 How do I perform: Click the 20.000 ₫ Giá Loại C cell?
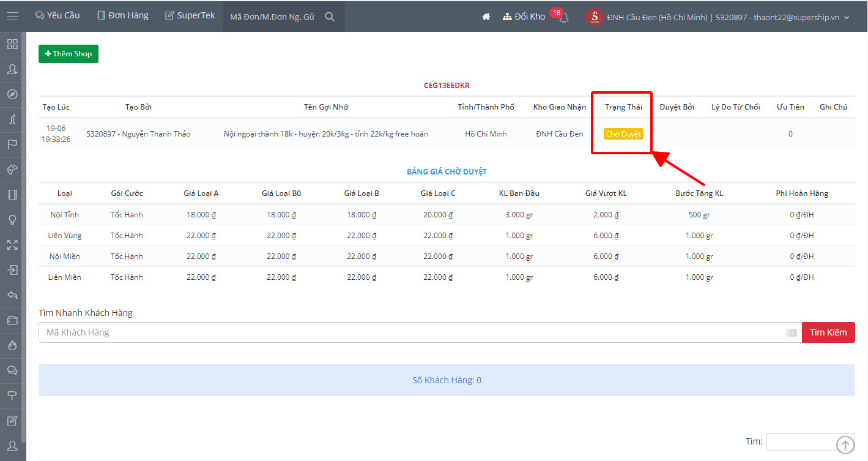point(438,215)
